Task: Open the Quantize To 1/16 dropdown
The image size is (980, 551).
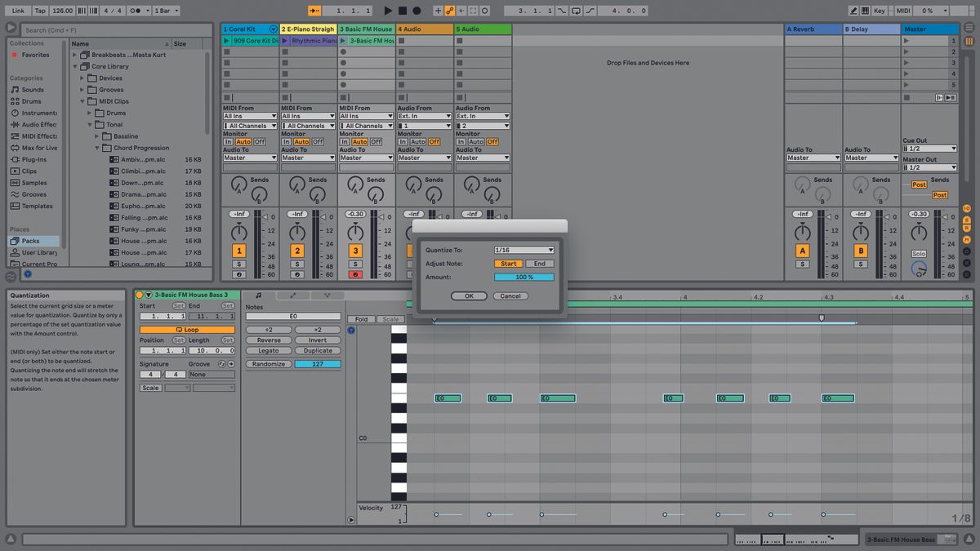Action: pos(523,250)
